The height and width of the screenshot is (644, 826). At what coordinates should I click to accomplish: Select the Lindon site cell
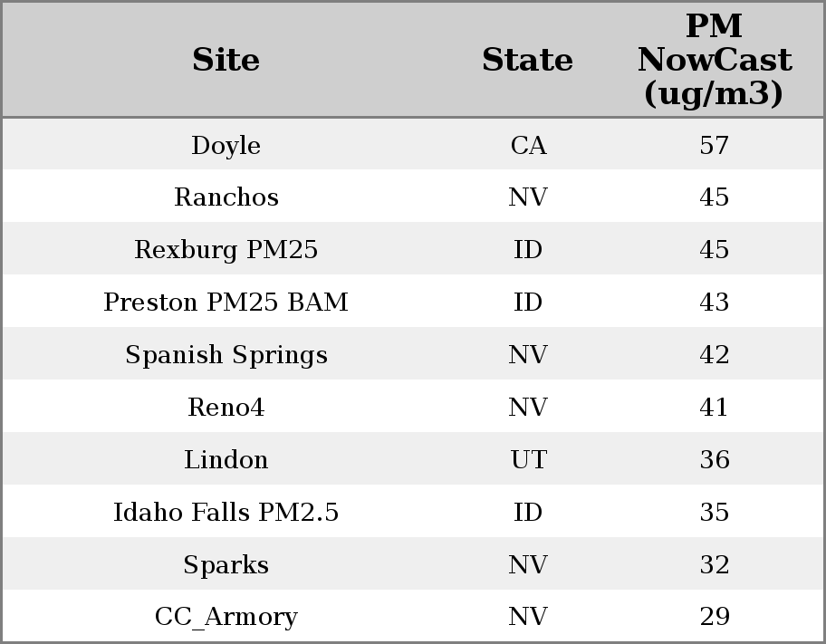point(226,460)
